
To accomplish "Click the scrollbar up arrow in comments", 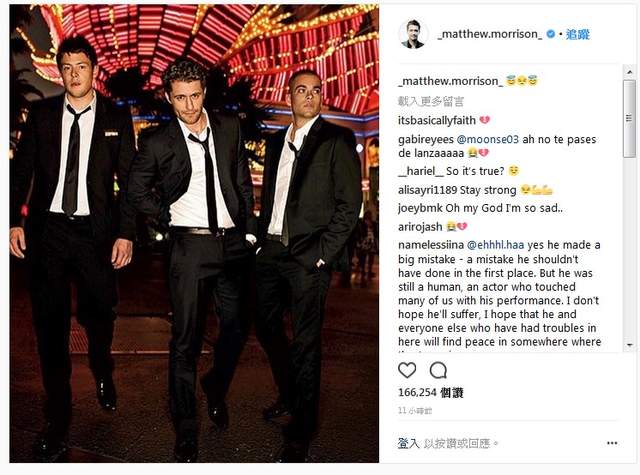I will [x=629, y=71].
